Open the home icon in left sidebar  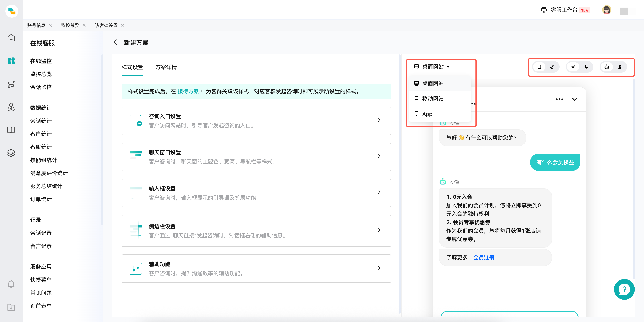[x=11, y=38]
